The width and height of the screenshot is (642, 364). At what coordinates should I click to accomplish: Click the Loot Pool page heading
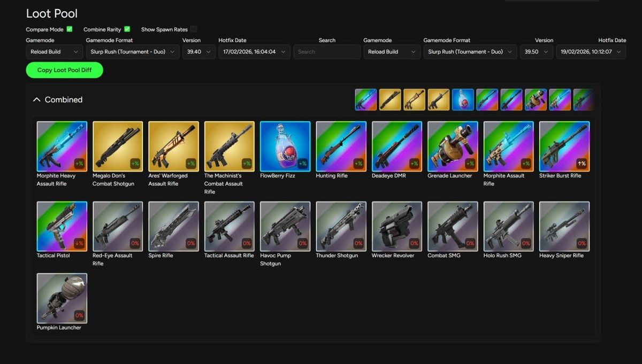(52, 13)
